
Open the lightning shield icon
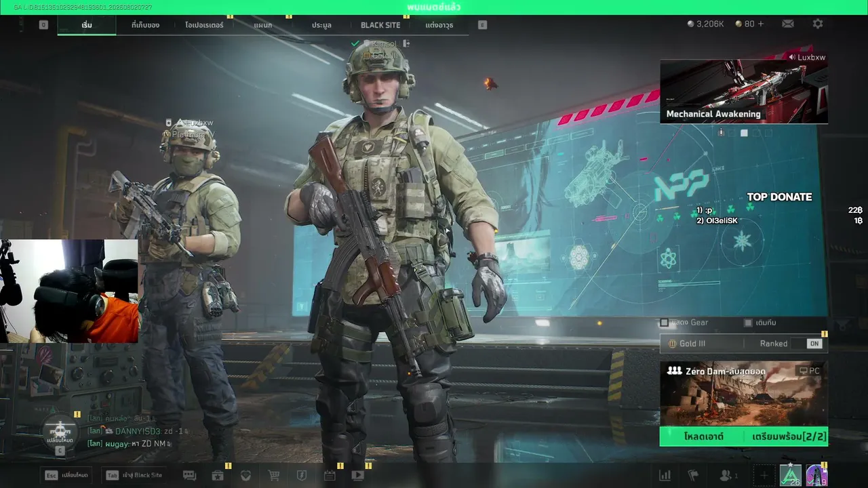coord(302,476)
